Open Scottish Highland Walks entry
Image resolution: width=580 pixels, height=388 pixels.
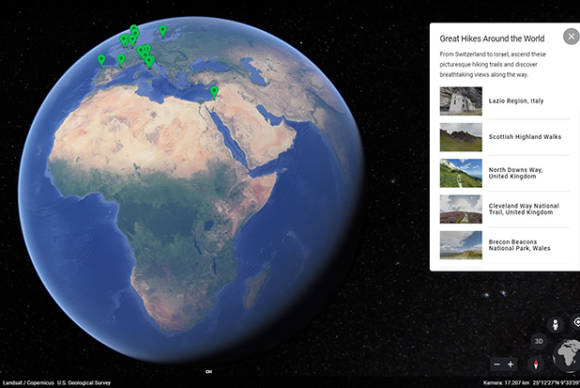click(505, 137)
